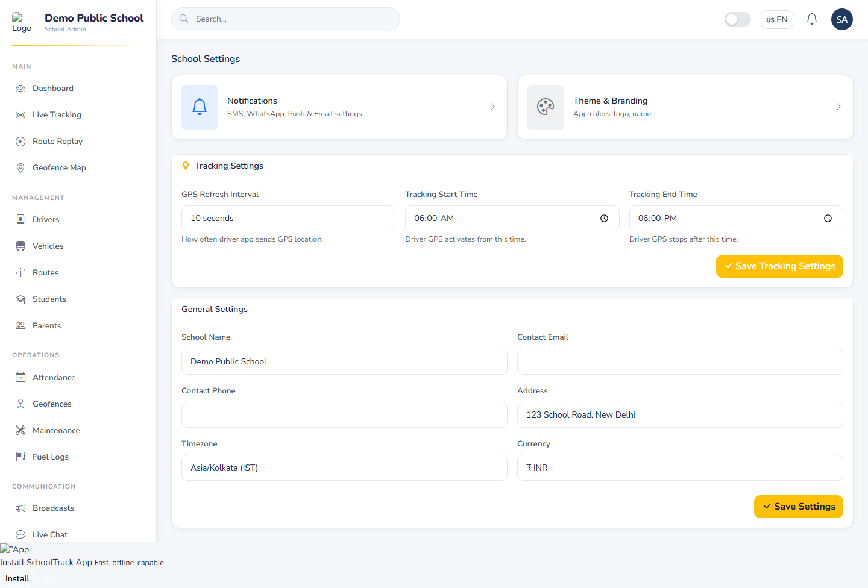Image resolution: width=868 pixels, height=588 pixels.
Task: Click the search magnifier icon
Action: point(184,19)
